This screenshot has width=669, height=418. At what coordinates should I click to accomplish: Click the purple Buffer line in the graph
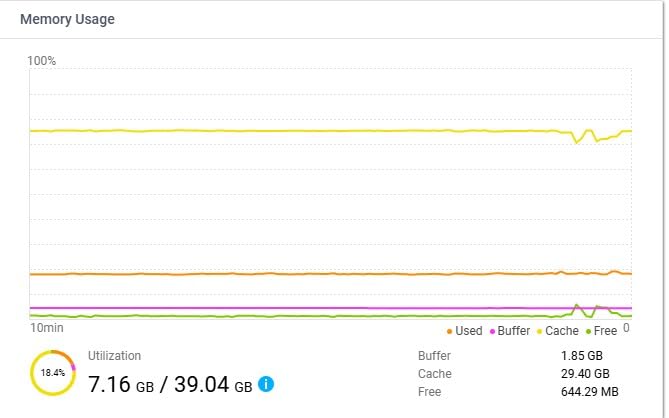point(299,308)
